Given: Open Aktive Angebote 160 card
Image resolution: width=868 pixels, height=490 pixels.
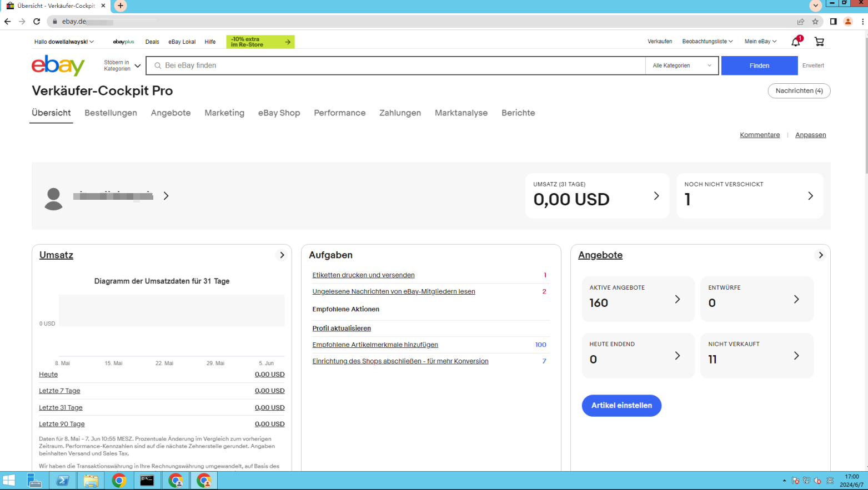Looking at the screenshot, I should (638, 299).
